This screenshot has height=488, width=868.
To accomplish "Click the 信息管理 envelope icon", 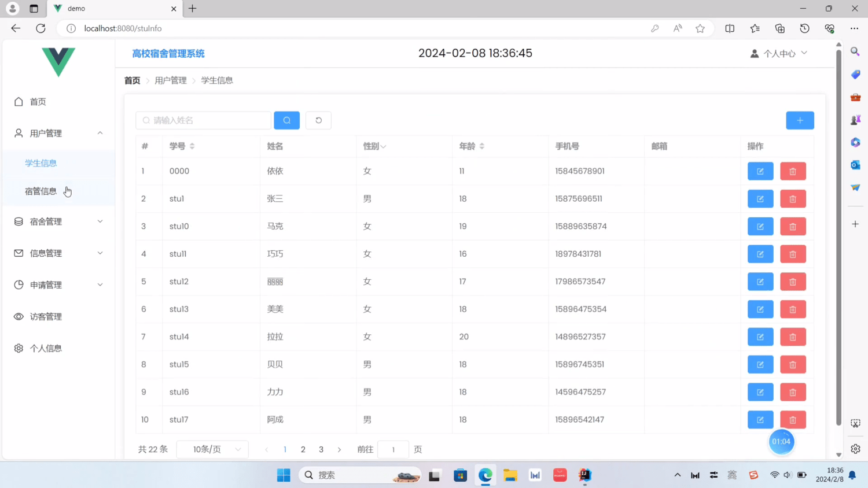I will pyautogui.click(x=18, y=253).
